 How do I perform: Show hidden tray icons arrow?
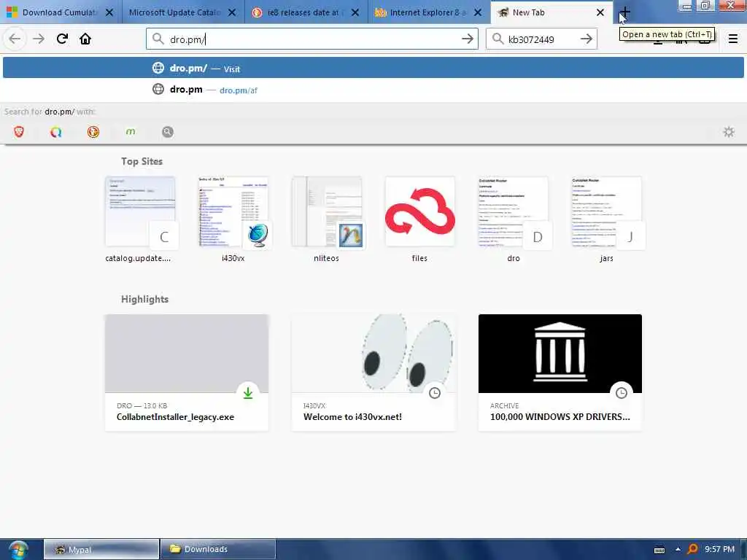click(x=678, y=550)
